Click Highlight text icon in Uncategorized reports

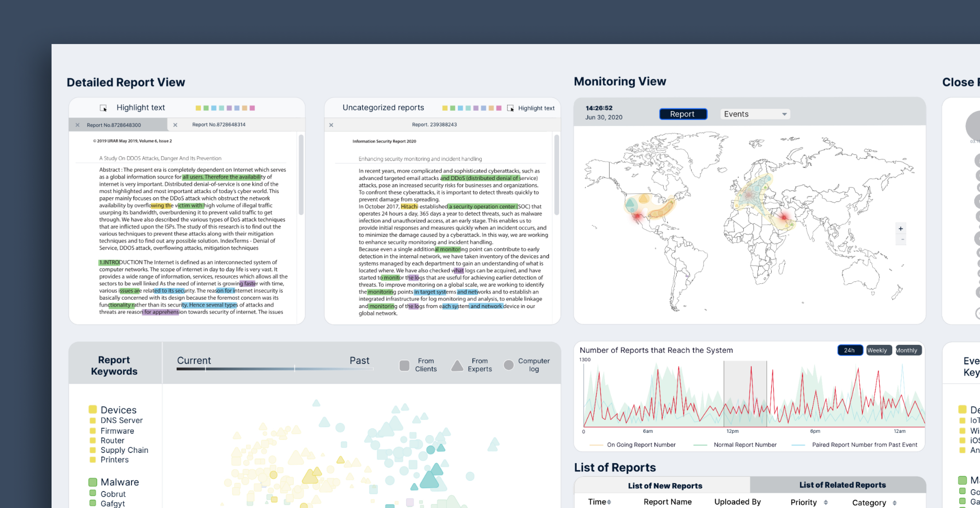[x=510, y=109]
